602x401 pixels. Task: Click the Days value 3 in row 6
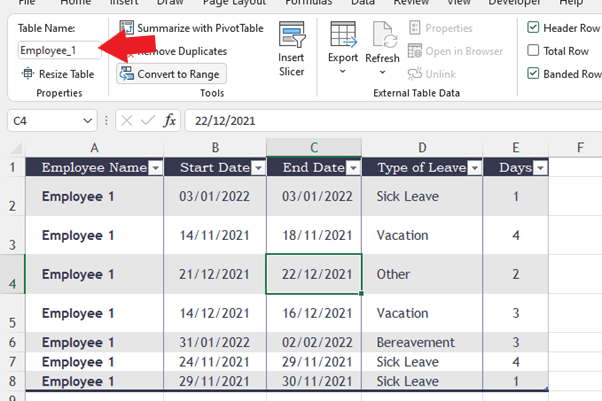click(516, 342)
